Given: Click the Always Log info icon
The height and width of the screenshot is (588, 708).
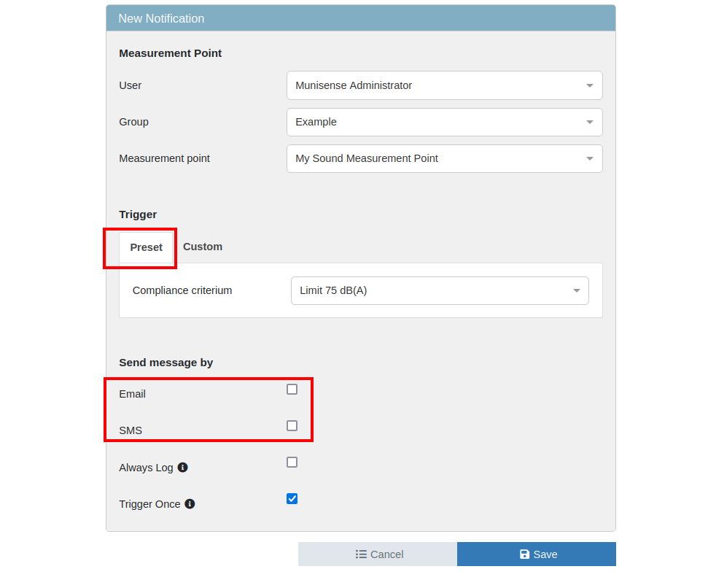Looking at the screenshot, I should 183,467.
